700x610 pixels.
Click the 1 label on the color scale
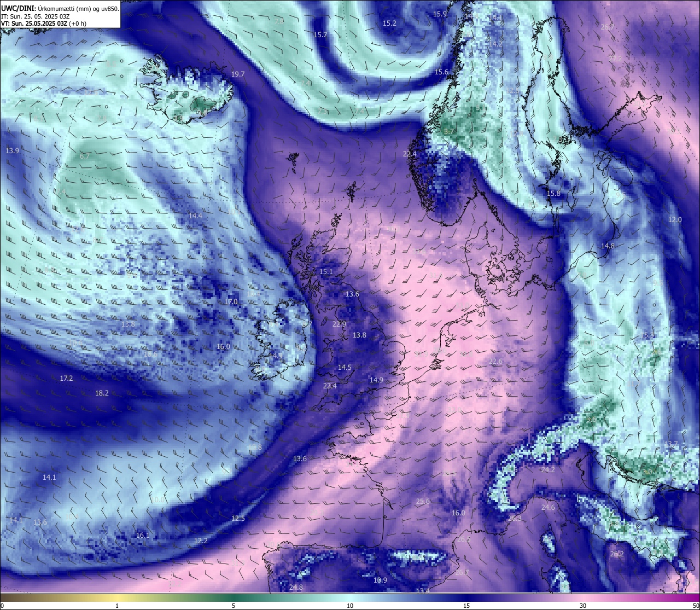pyautogui.click(x=117, y=606)
